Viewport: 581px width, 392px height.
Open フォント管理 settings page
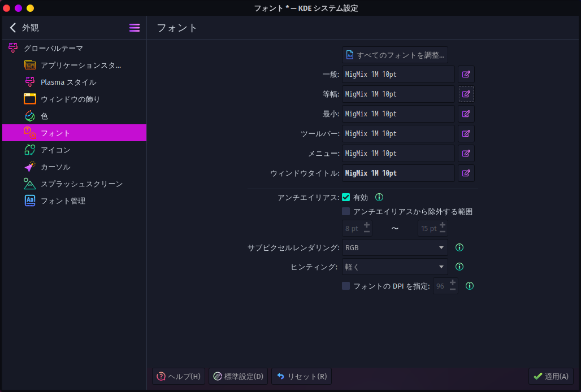[x=74, y=201]
